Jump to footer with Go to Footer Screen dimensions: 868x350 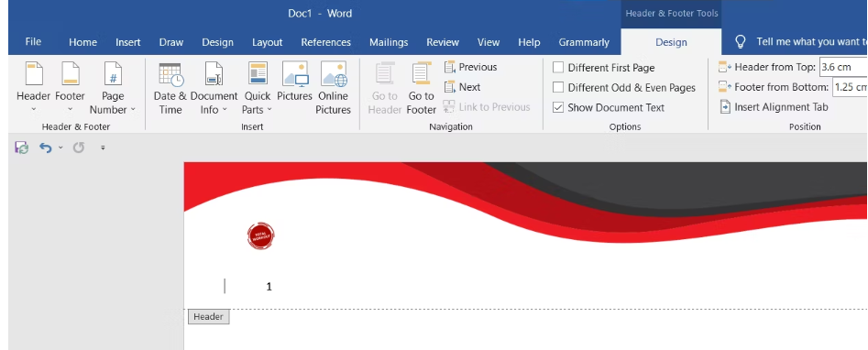coord(422,88)
